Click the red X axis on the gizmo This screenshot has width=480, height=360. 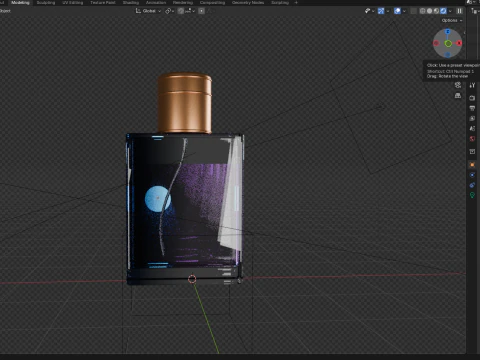coord(459,43)
